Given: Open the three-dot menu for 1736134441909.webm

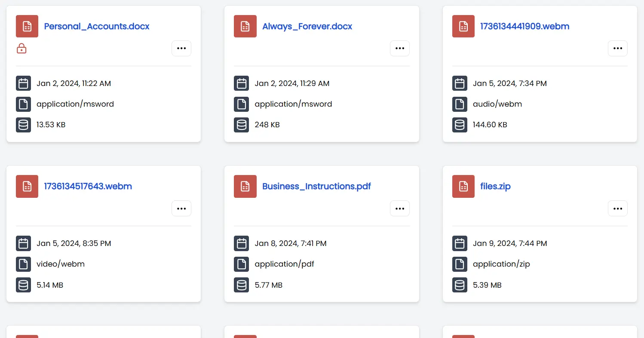Looking at the screenshot, I should coord(618,48).
